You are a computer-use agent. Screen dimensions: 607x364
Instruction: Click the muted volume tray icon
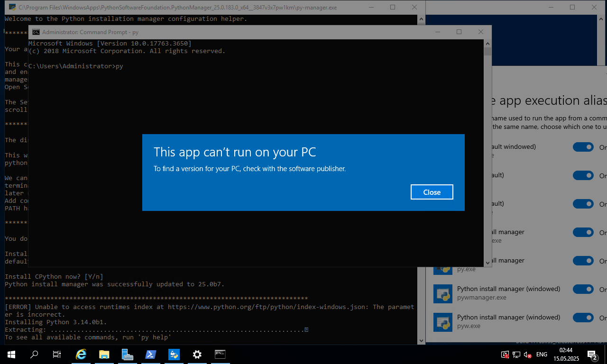(527, 355)
